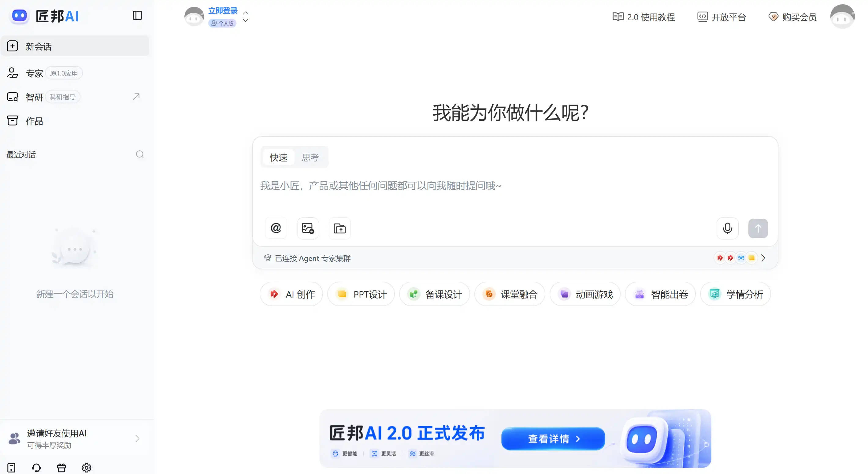Image resolution: width=868 pixels, height=474 pixels.
Task: Open 开放平台 link
Action: (x=721, y=17)
